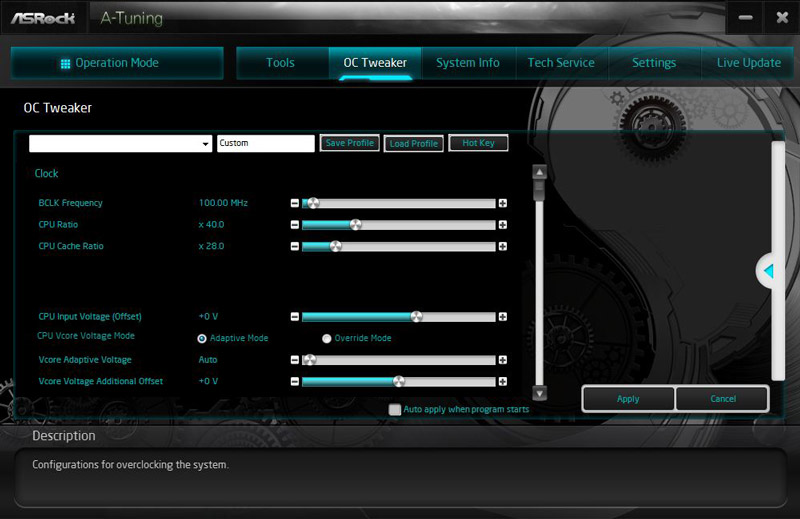Click the CPU Ratio slider handle

click(356, 225)
